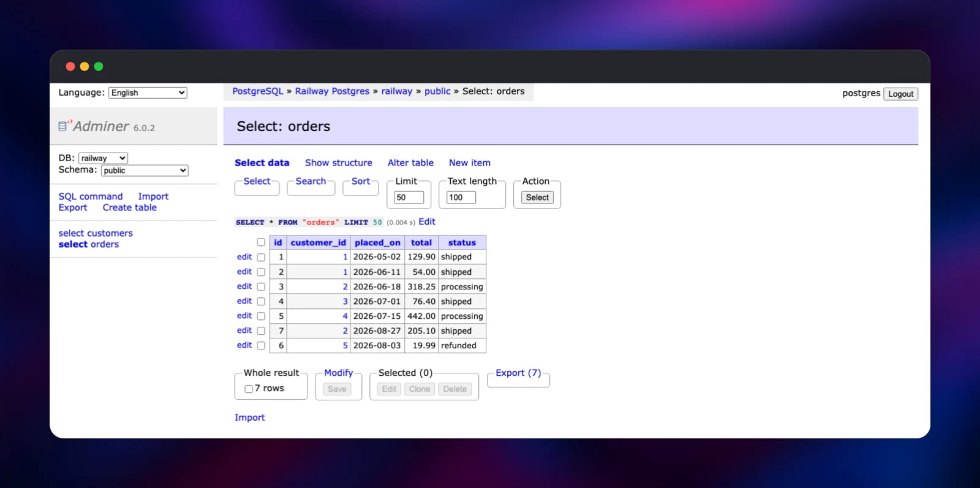Check the checkbox for order id 5
The height and width of the screenshot is (488, 980).
pos(261,316)
